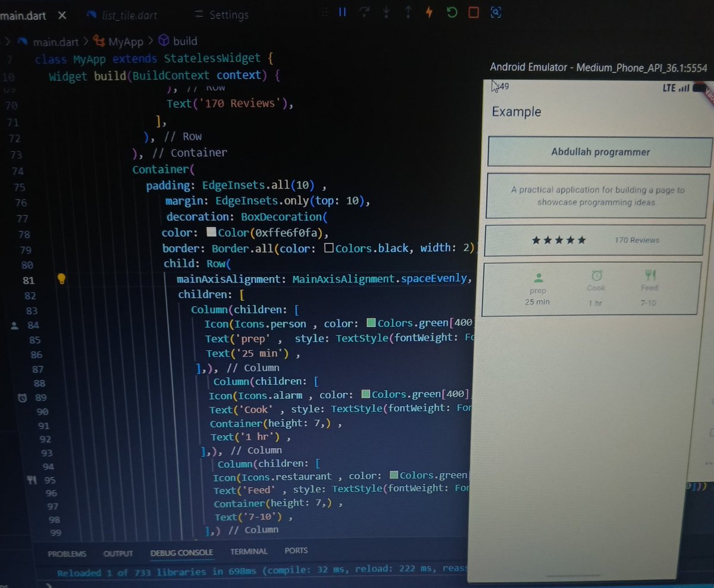Trigger Hot Reload with the lightning icon
Screen dimensions: 714x588
click(429, 12)
